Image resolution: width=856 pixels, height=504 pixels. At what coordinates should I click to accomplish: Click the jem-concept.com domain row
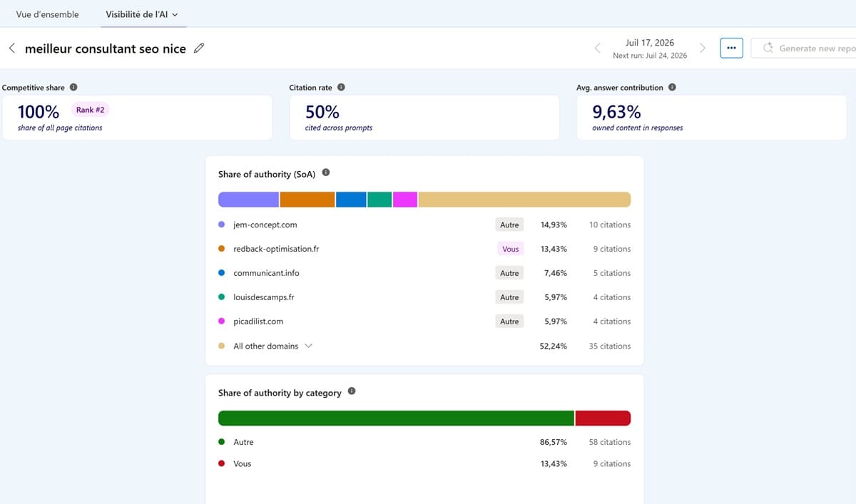click(424, 225)
